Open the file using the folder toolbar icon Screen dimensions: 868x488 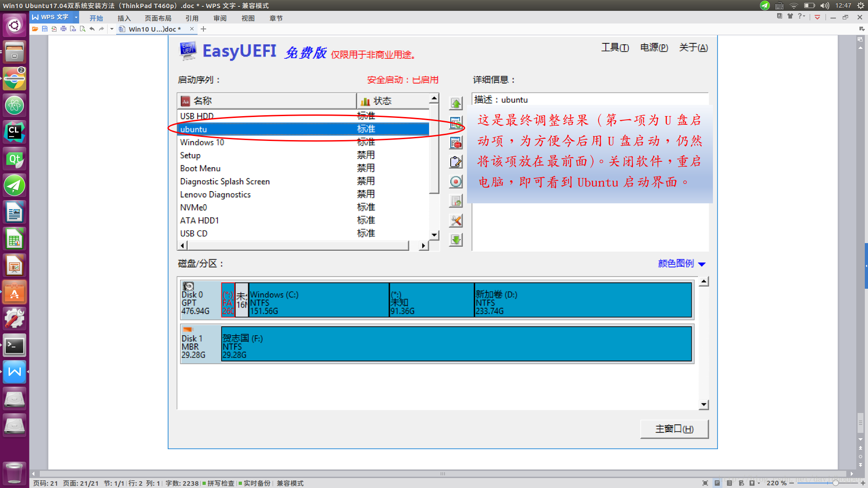[35, 29]
